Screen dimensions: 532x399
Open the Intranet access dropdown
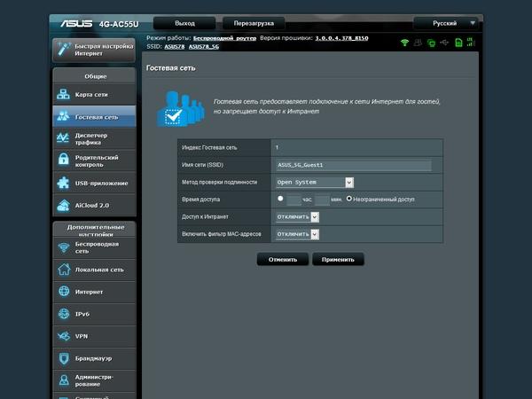(x=298, y=217)
